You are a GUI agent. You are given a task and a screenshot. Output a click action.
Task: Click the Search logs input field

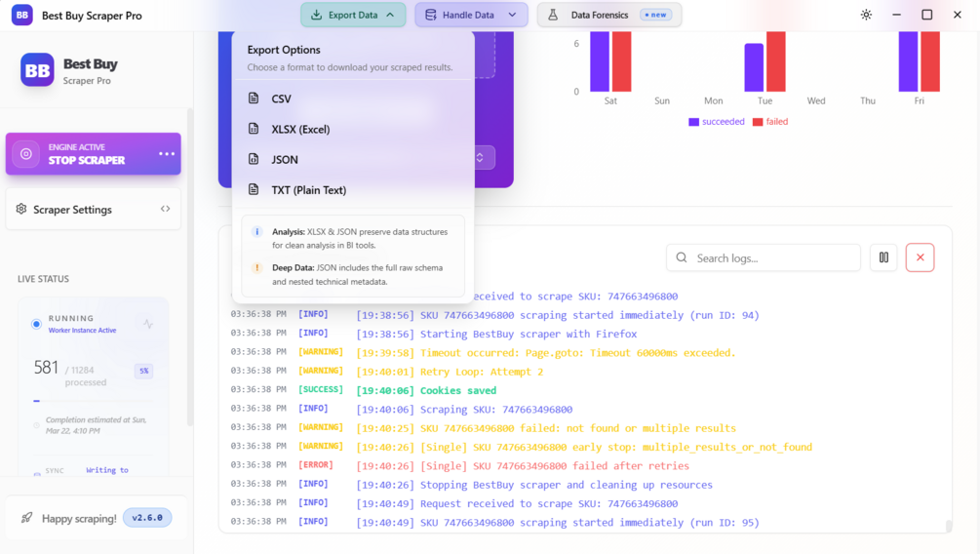click(764, 257)
